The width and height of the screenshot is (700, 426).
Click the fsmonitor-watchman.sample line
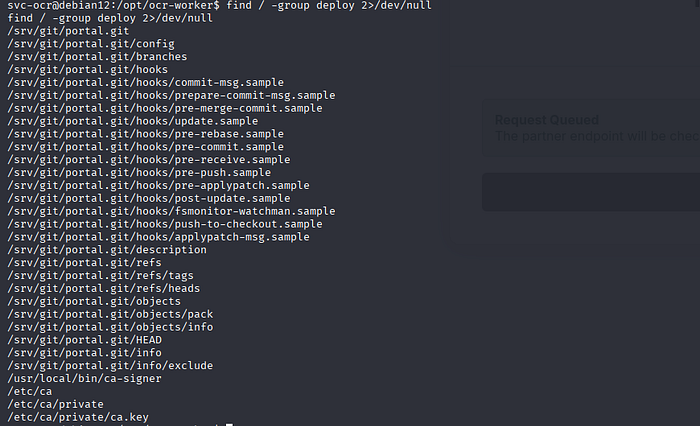[x=171, y=211]
